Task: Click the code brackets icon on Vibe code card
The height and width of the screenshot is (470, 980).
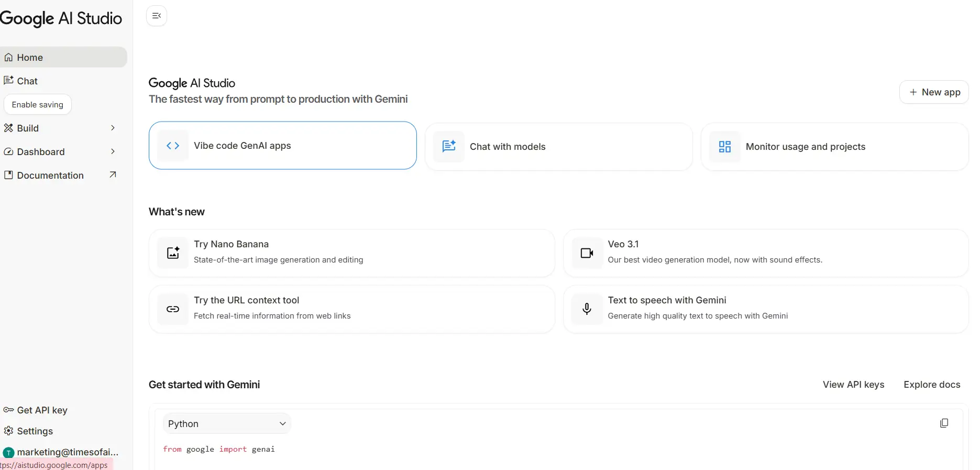Action: tap(173, 146)
